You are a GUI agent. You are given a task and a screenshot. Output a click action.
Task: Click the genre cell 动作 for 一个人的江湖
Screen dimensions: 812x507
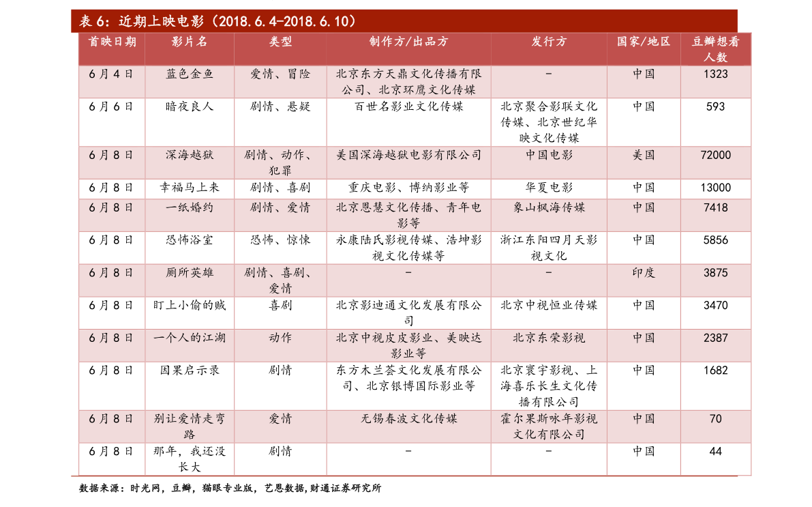click(x=280, y=338)
